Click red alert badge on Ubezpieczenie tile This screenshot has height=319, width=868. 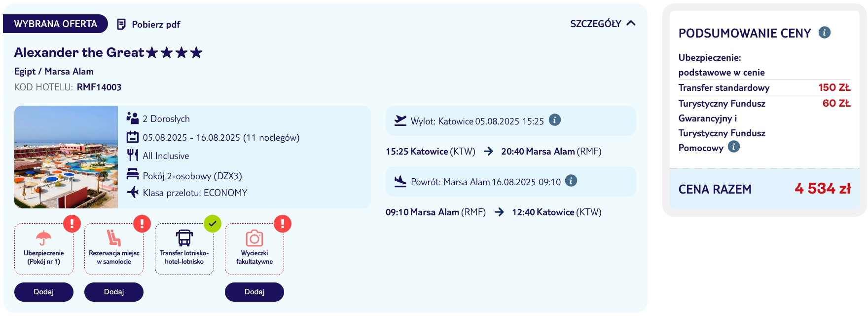72,224
